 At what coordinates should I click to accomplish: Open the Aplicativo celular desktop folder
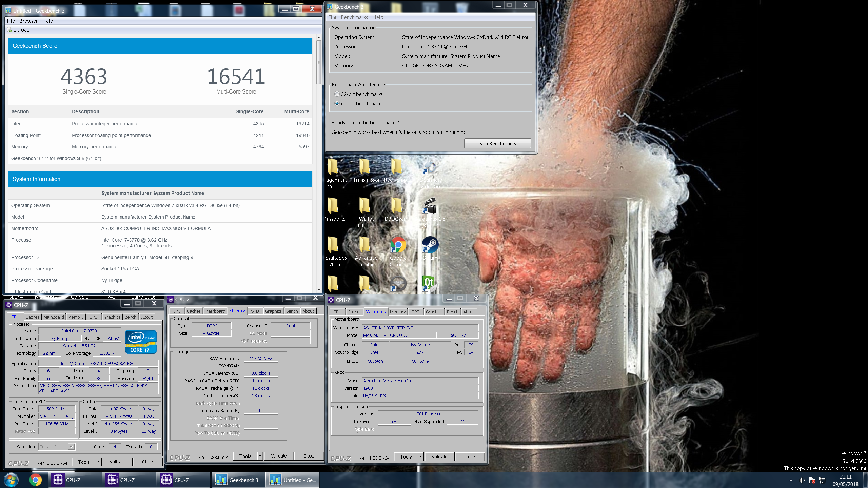[x=366, y=252]
